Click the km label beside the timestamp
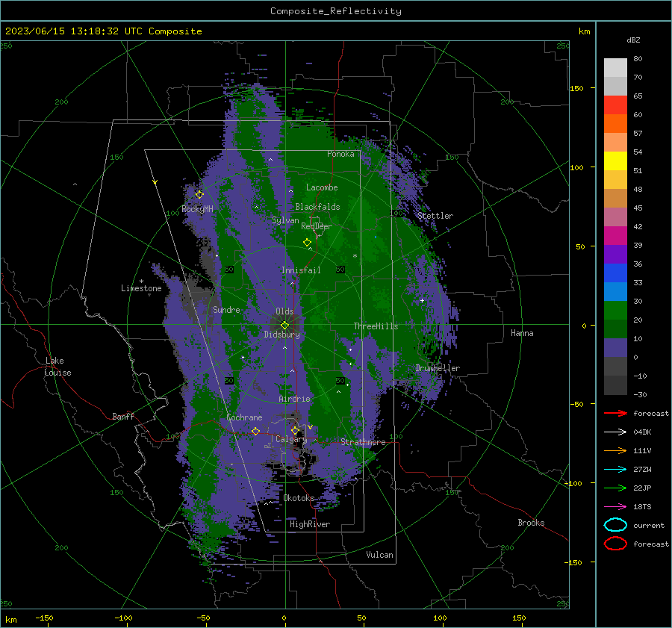 [584, 31]
